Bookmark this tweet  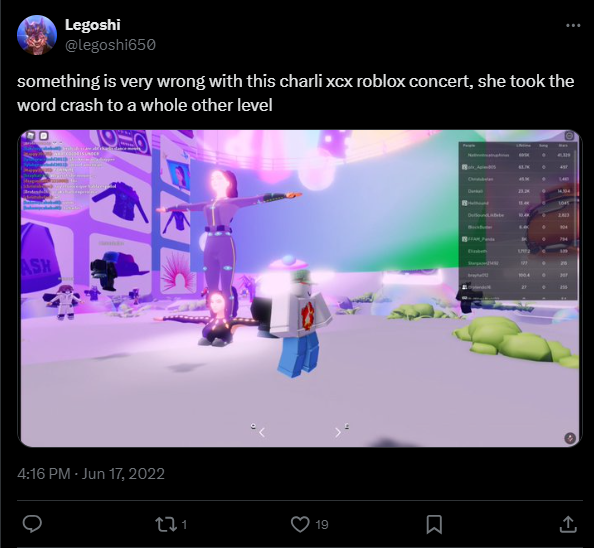click(x=434, y=525)
